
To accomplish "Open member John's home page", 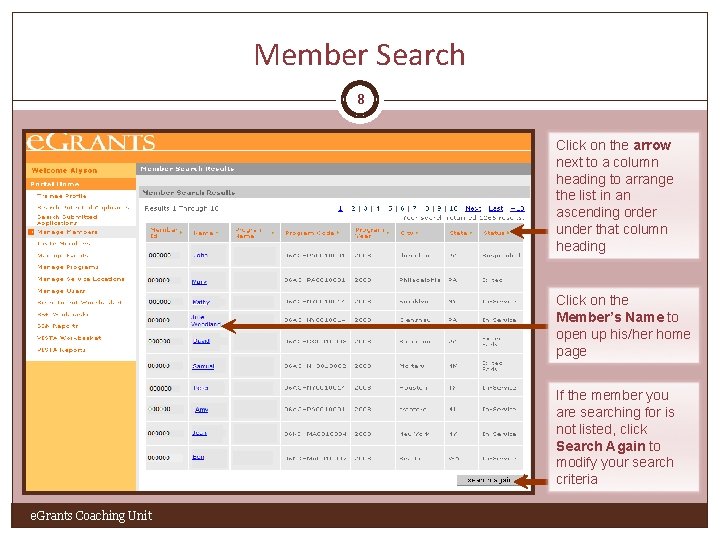I will (x=200, y=255).
